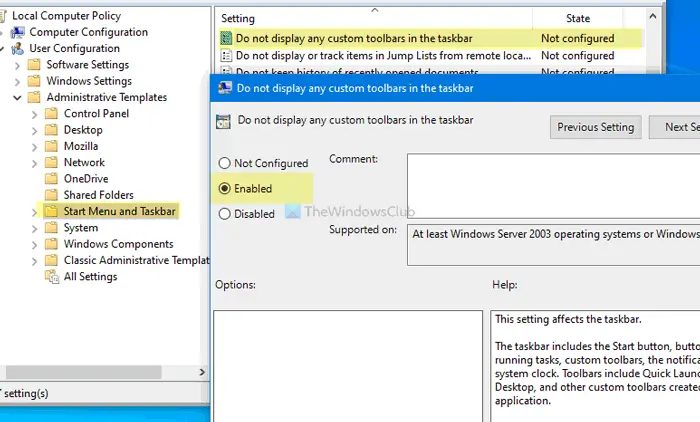Screen dimensions: 700x422
Task: Select the Shared Folders tree item label
Action: (98, 195)
